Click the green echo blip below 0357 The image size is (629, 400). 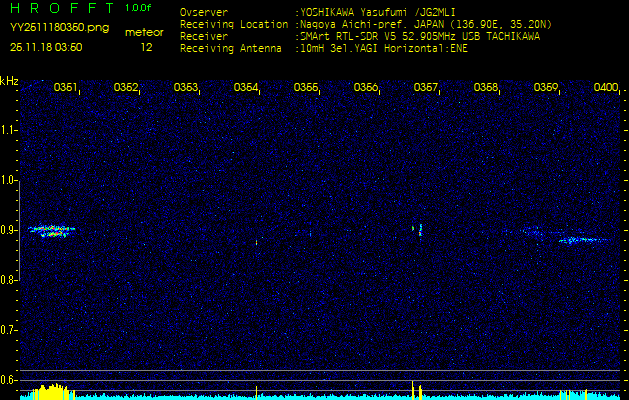tap(418, 229)
